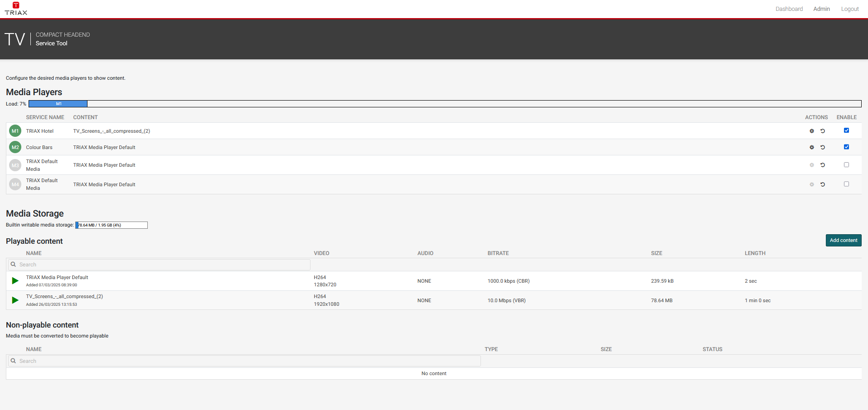868x410 pixels.
Task: Reset the Colour Bars M2 player
Action: [x=823, y=147]
